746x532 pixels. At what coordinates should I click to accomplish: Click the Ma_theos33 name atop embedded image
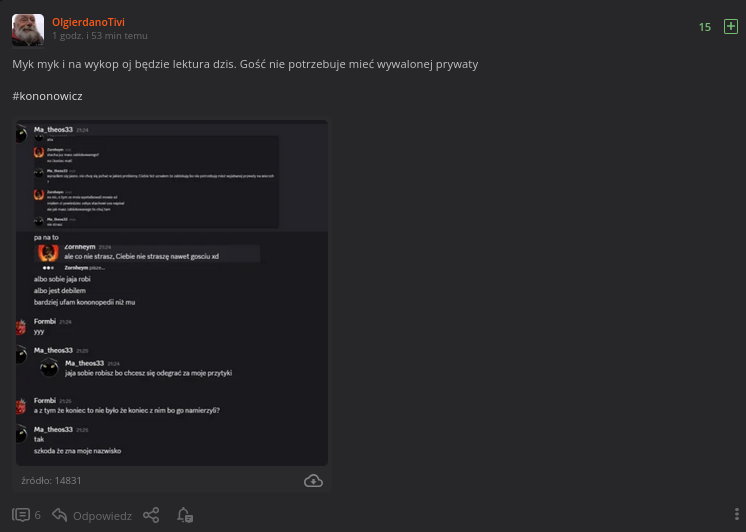pyautogui.click(x=54, y=130)
